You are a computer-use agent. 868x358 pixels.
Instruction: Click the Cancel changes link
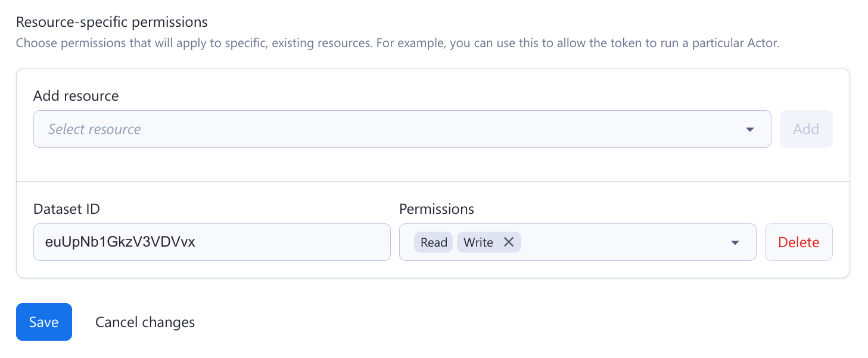point(144,322)
